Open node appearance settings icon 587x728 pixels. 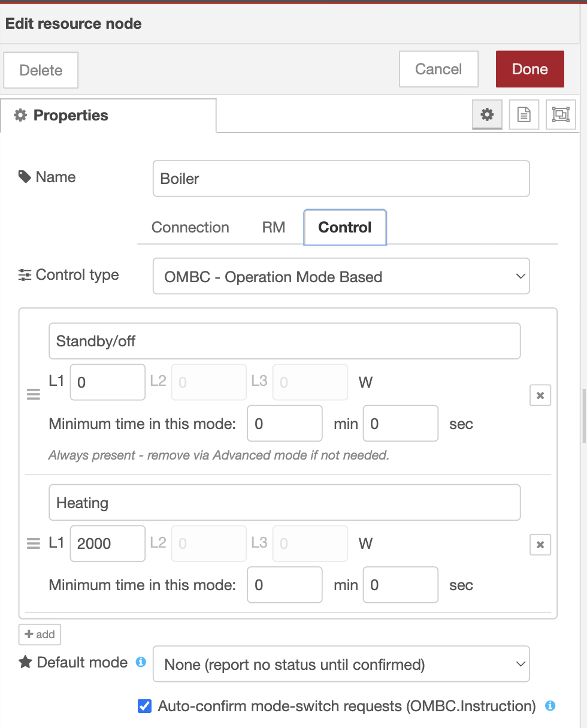pyautogui.click(x=561, y=114)
